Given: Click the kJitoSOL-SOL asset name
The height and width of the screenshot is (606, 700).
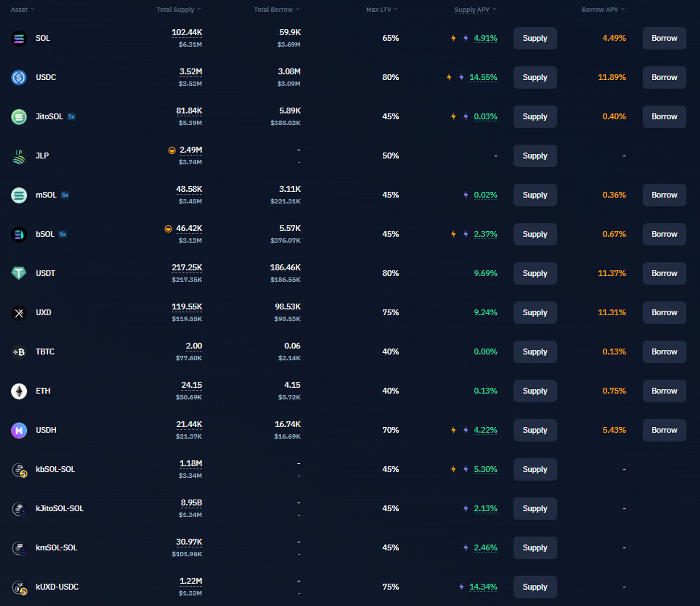Looking at the screenshot, I should tap(60, 508).
